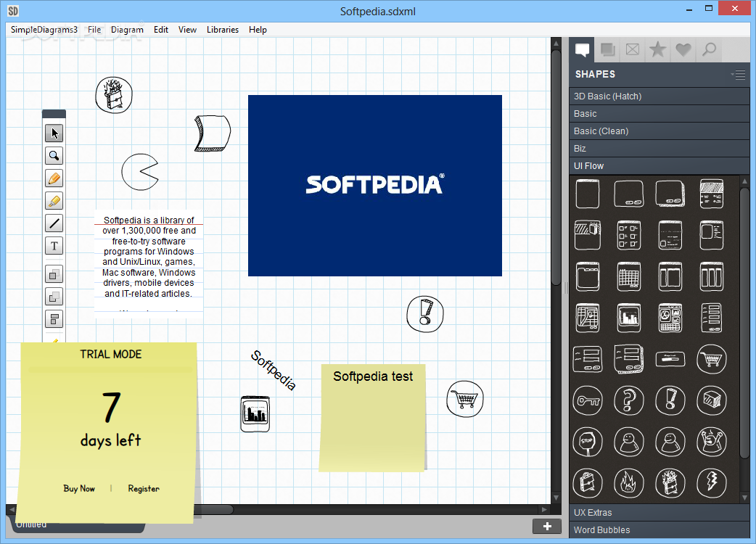Screen dimensions: 756x544
Task: Click the shapes panel scrollbar down arrow
Action: [744, 498]
